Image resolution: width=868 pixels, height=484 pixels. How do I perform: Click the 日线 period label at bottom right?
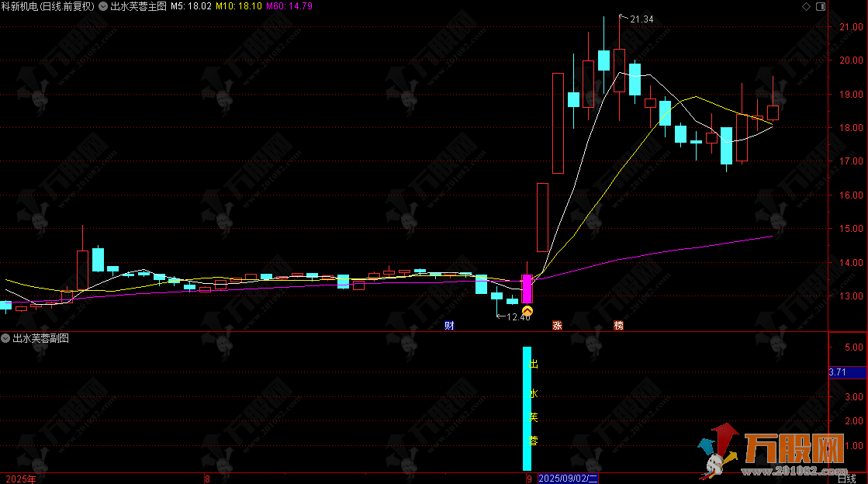pyautogui.click(x=846, y=479)
